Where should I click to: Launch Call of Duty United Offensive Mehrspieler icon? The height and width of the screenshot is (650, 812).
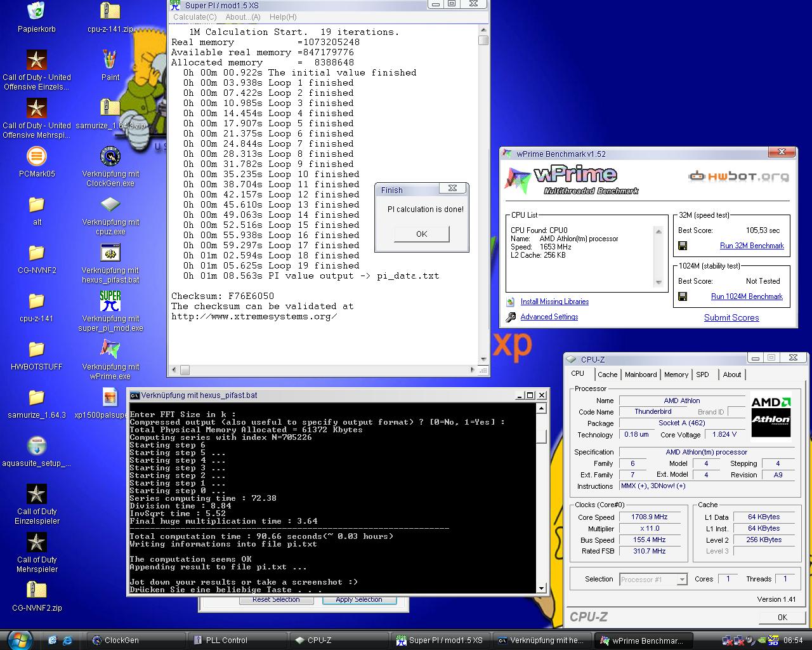point(37,108)
